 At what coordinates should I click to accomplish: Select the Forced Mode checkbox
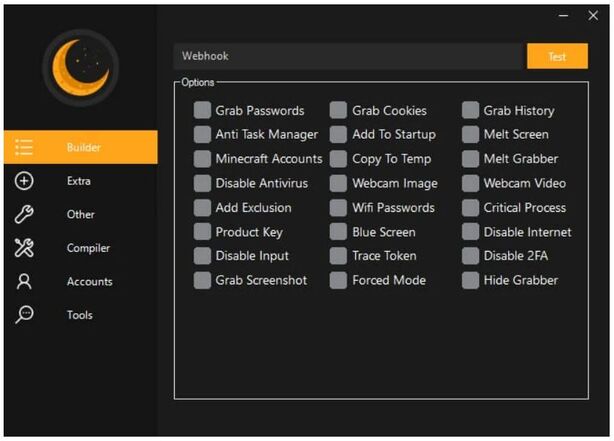pyautogui.click(x=339, y=280)
